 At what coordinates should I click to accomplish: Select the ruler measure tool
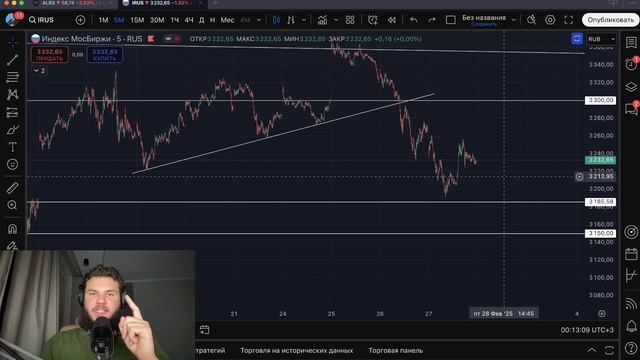point(12,188)
